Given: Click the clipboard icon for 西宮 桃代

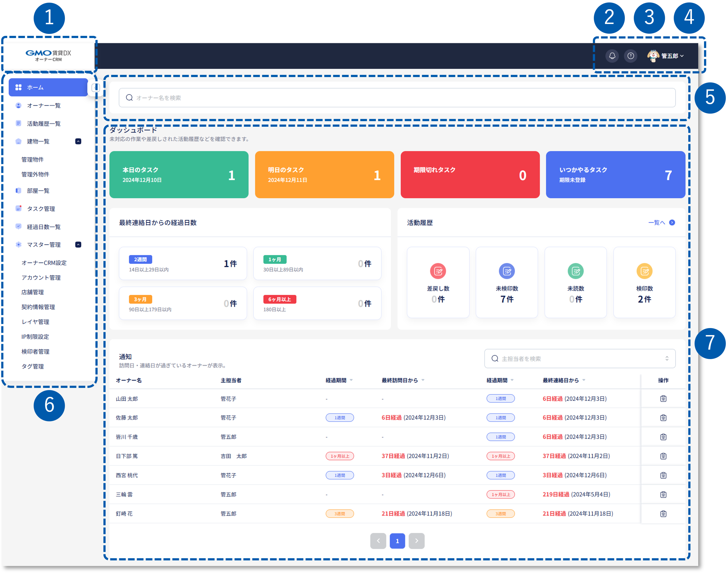Looking at the screenshot, I should click(663, 475).
